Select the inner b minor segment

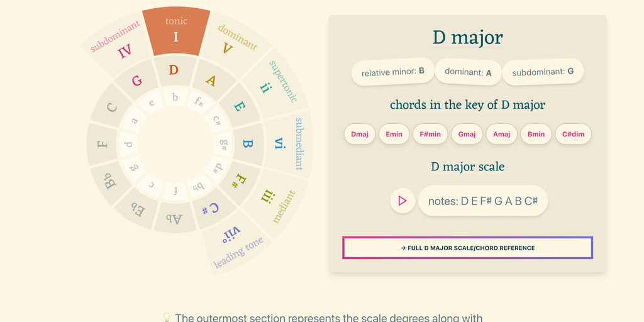pos(175,97)
